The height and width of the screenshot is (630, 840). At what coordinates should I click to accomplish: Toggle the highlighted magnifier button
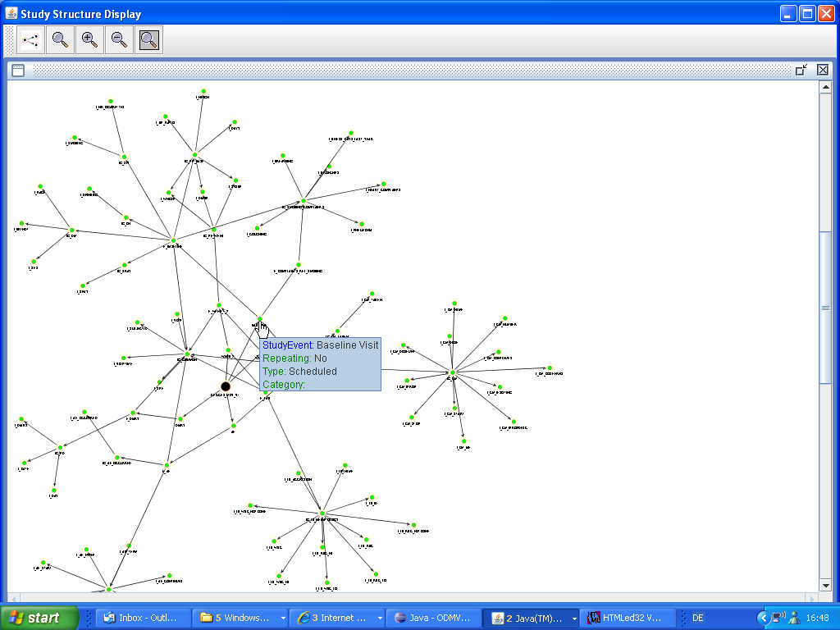(149, 39)
